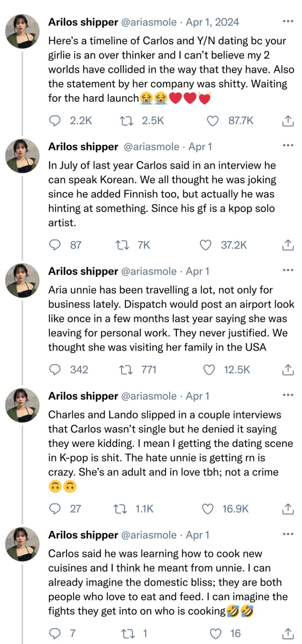302x644 pixels.
Task: Retweet the tweet with 1.1K retweets
Action: click(x=120, y=509)
